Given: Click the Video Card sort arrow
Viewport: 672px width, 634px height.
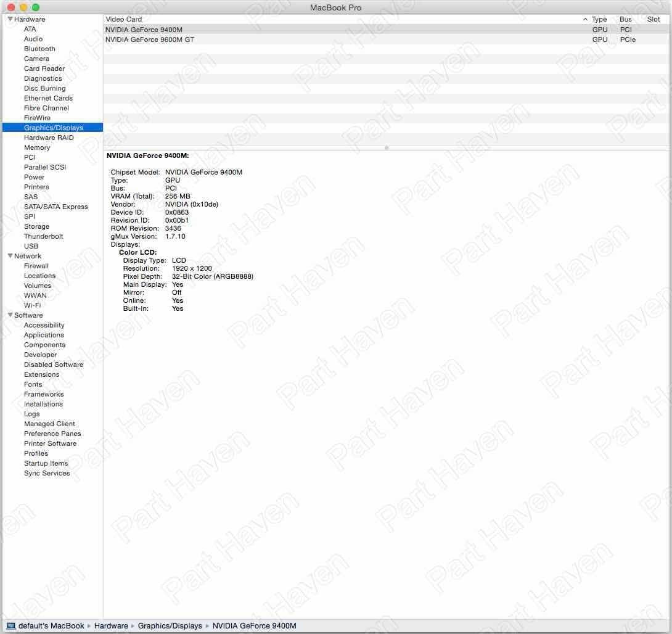Looking at the screenshot, I should (585, 19).
